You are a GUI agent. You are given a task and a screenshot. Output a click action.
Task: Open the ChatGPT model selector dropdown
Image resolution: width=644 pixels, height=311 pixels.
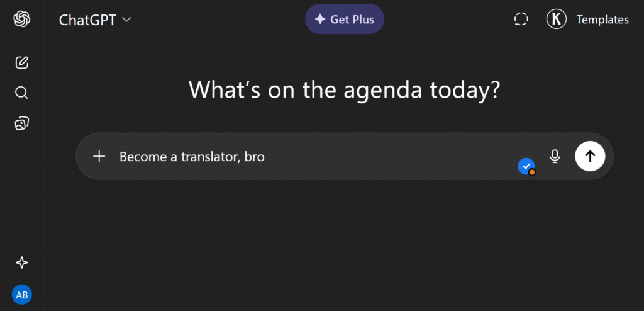[x=87, y=20]
